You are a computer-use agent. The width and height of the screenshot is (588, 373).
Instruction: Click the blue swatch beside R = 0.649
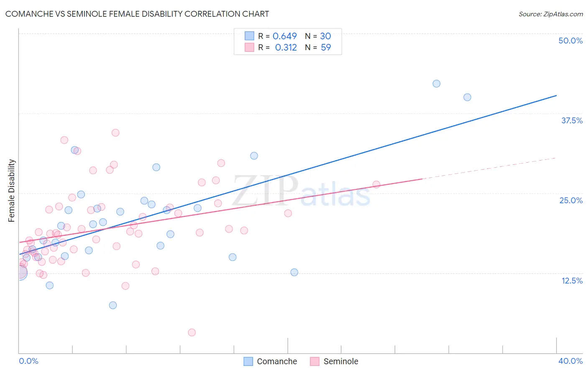pyautogui.click(x=249, y=36)
